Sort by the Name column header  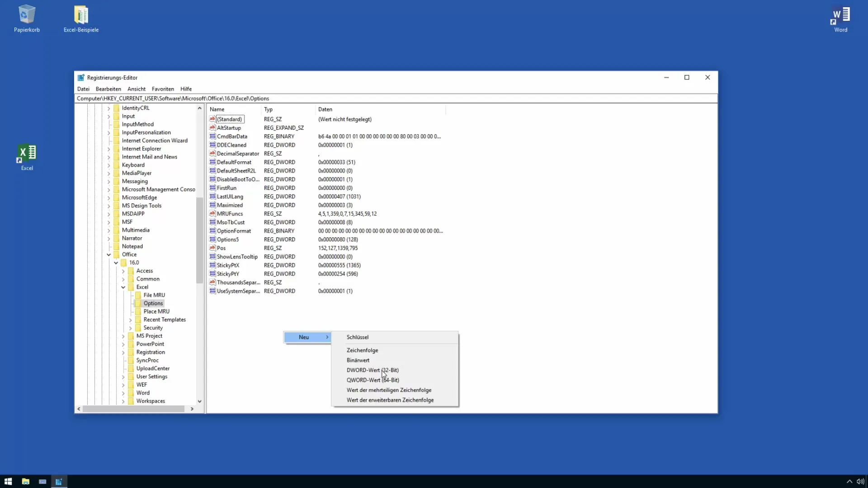click(234, 109)
